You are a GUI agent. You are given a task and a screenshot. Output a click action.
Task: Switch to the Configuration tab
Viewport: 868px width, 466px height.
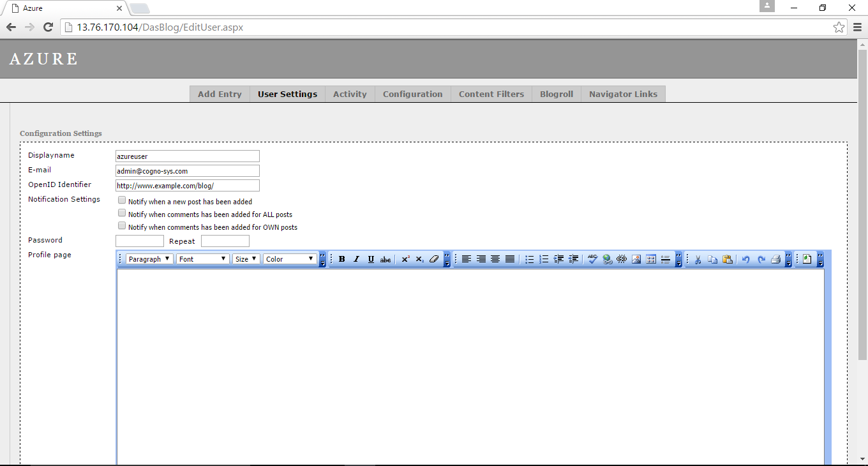(x=412, y=94)
